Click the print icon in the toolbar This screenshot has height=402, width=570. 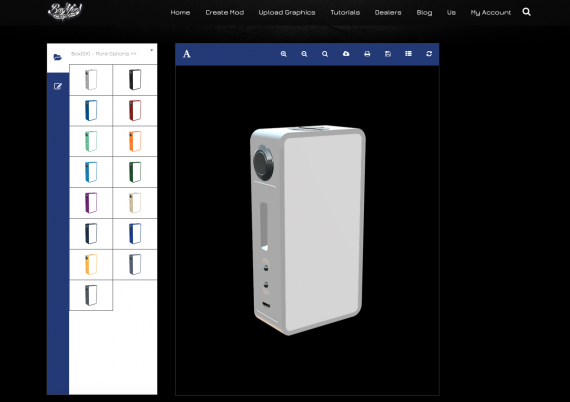(x=367, y=54)
